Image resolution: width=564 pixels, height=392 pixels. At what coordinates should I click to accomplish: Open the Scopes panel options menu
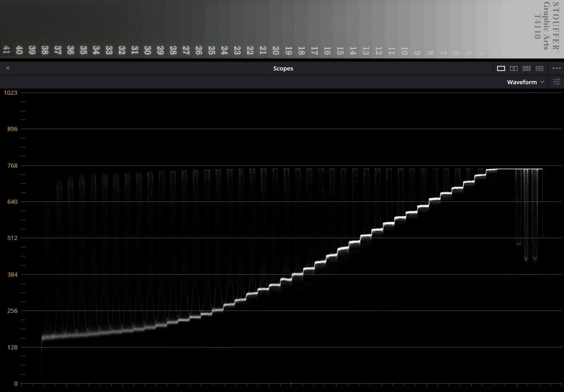(x=557, y=68)
